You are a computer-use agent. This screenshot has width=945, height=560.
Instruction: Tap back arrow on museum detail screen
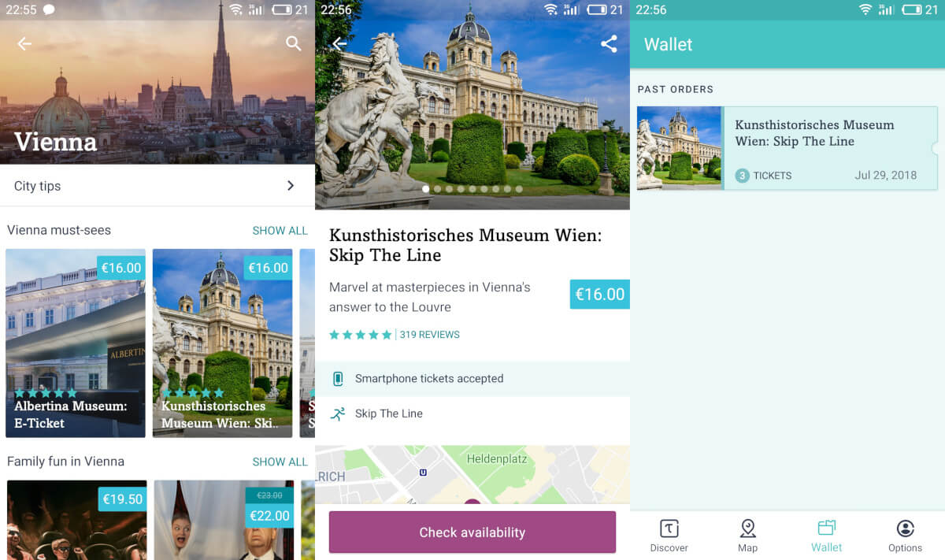click(x=339, y=43)
